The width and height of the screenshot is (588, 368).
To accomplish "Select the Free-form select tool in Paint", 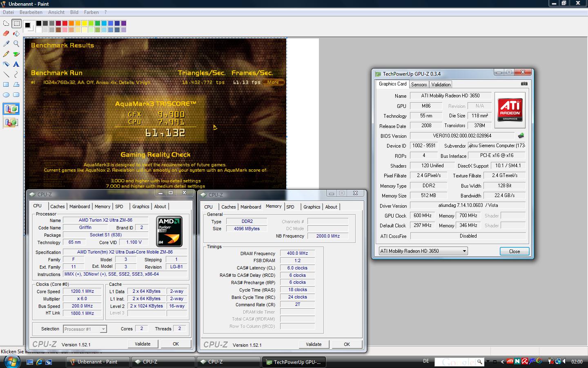I will tap(6, 24).
